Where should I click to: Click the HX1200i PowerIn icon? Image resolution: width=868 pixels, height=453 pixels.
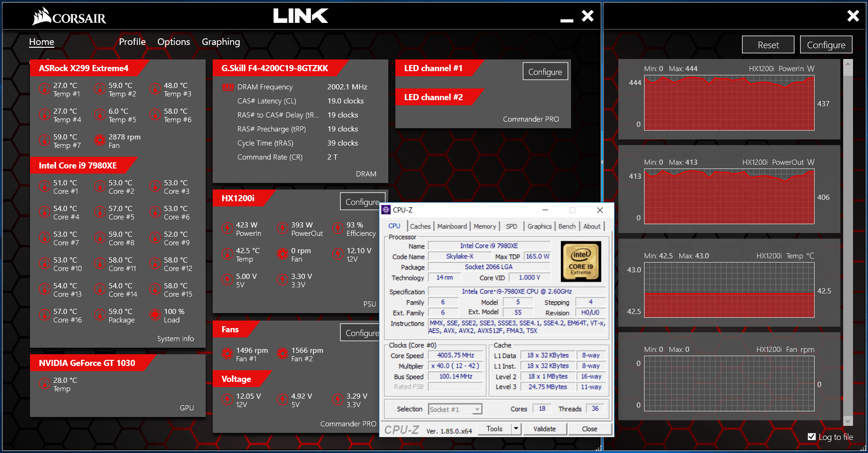[227, 228]
